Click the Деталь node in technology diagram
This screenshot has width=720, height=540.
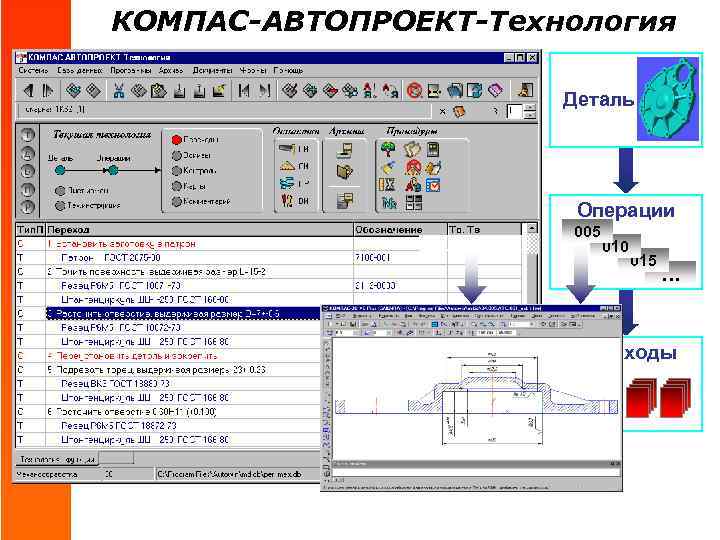click(x=60, y=170)
